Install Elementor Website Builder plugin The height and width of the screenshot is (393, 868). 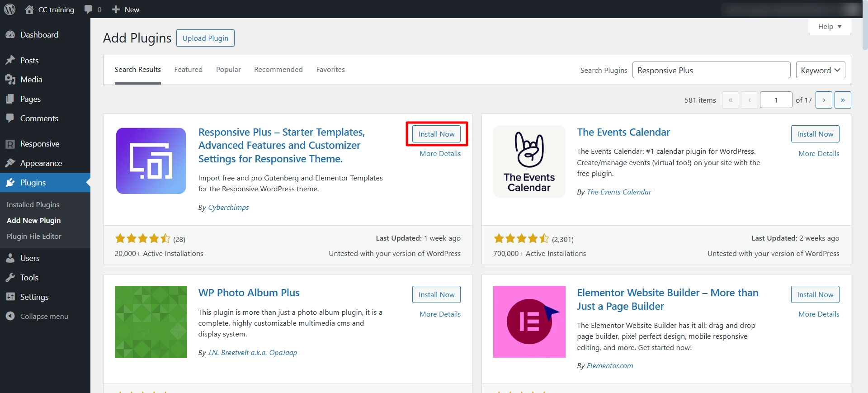pyautogui.click(x=815, y=294)
